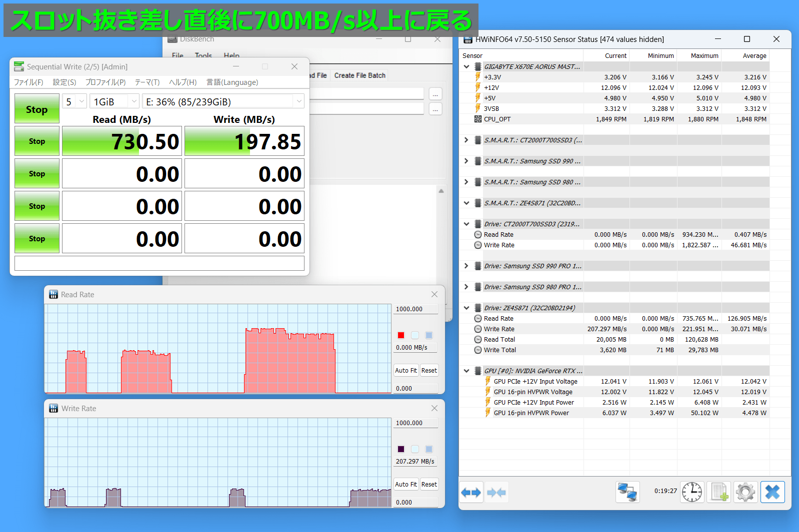Expand the S.M.A.R.T.: CT2000T700SSD3 sensor group
Viewport: 799px width, 532px height.
click(466, 140)
